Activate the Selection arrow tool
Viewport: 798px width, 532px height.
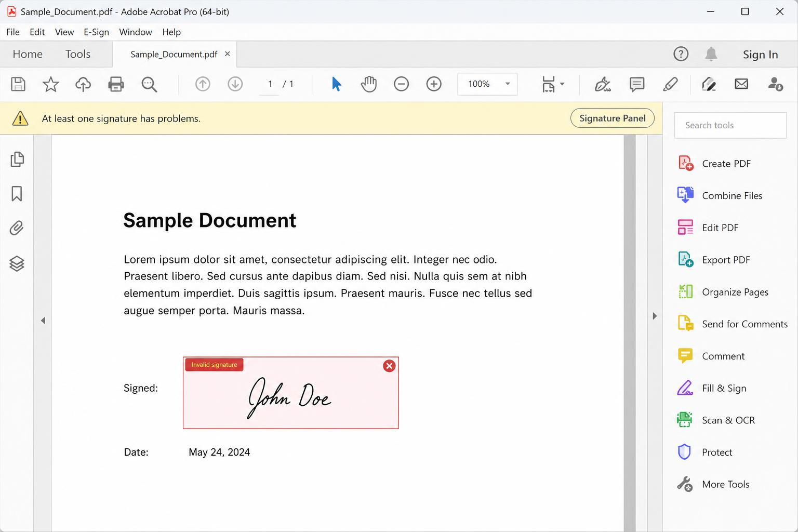337,84
